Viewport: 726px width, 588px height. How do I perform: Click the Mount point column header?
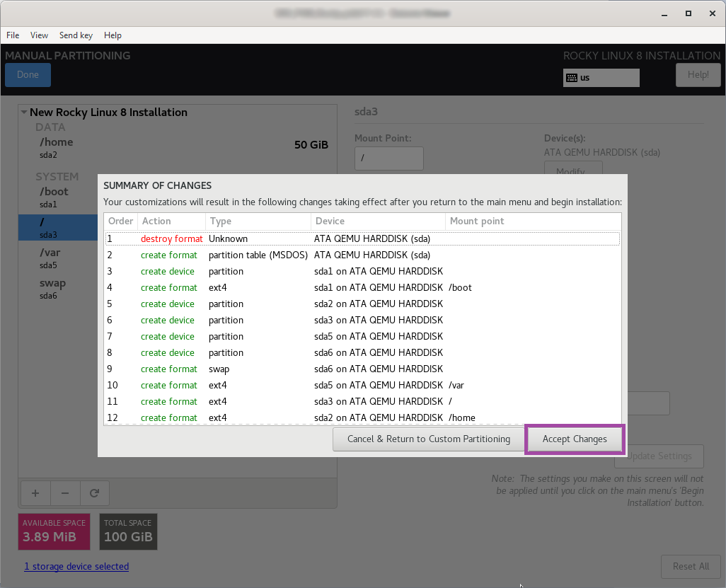(x=533, y=221)
